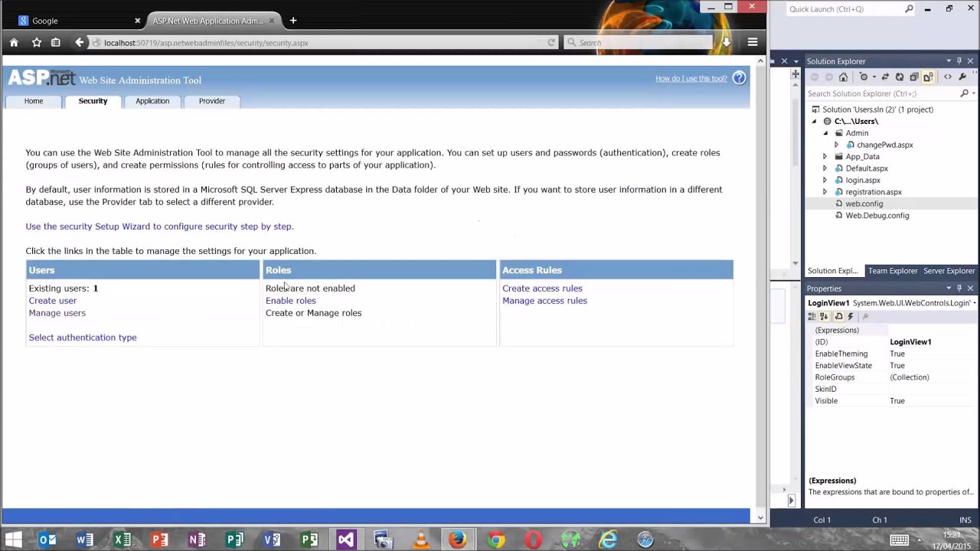Click the search magnifier in Solution Explorer

click(x=964, y=93)
